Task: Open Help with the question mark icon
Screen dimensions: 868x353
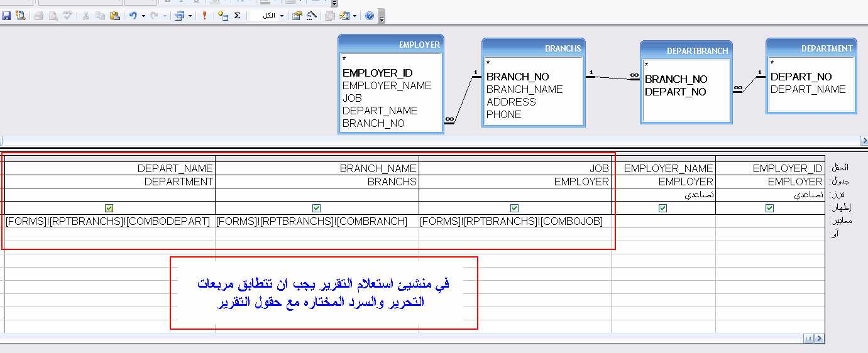Action: pyautogui.click(x=370, y=16)
